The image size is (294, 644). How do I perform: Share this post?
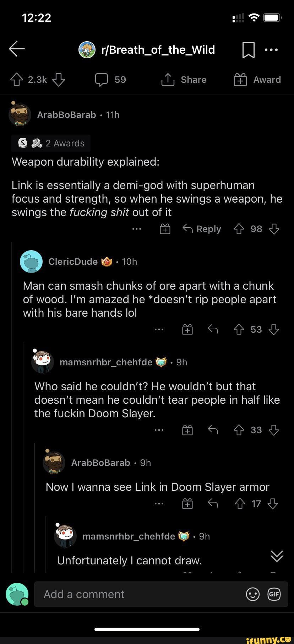pos(184,80)
